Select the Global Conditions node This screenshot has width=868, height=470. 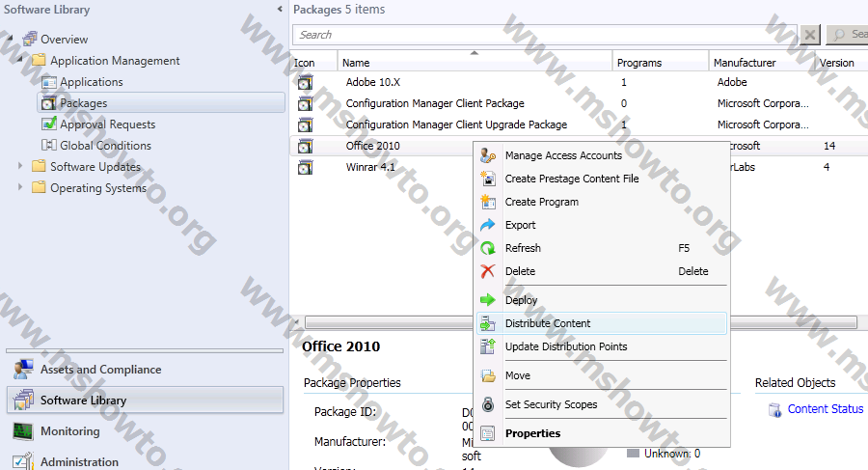105,145
